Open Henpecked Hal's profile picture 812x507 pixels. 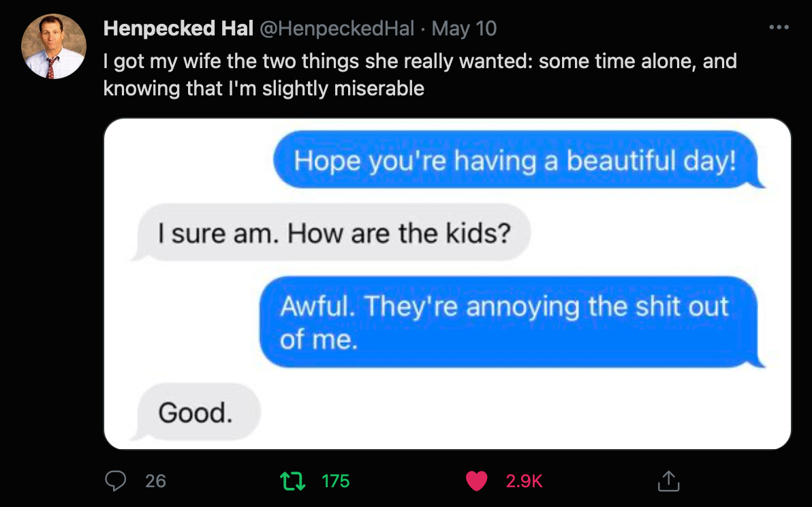click(54, 47)
